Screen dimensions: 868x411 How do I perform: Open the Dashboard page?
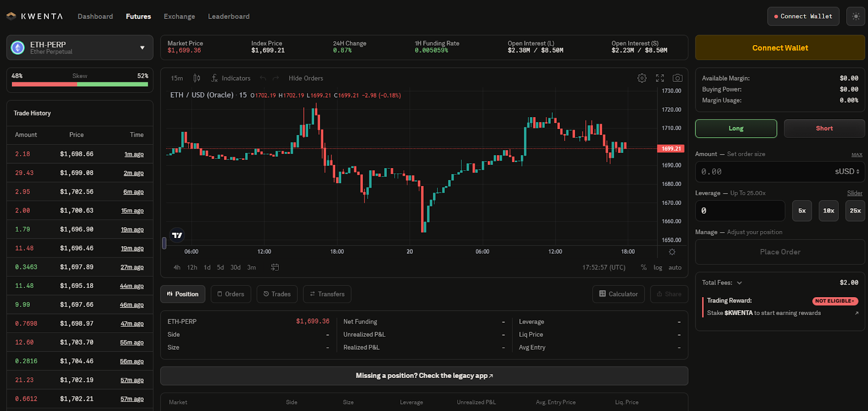click(95, 16)
